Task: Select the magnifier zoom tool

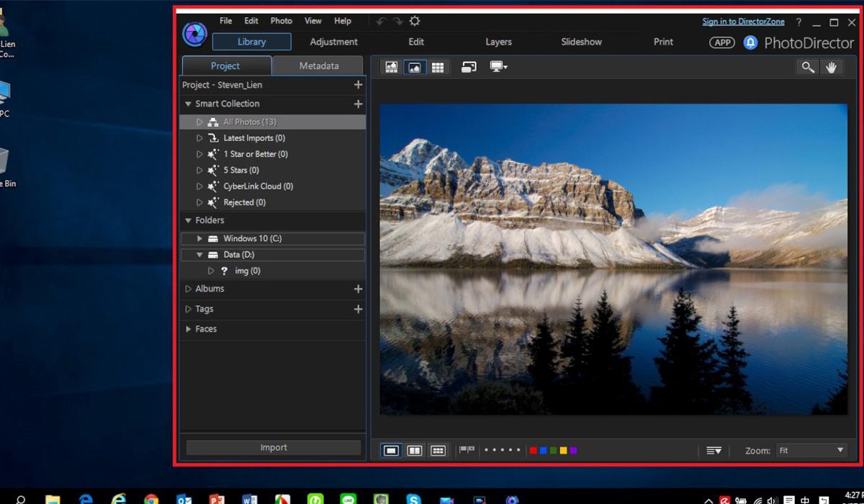Action: point(807,67)
